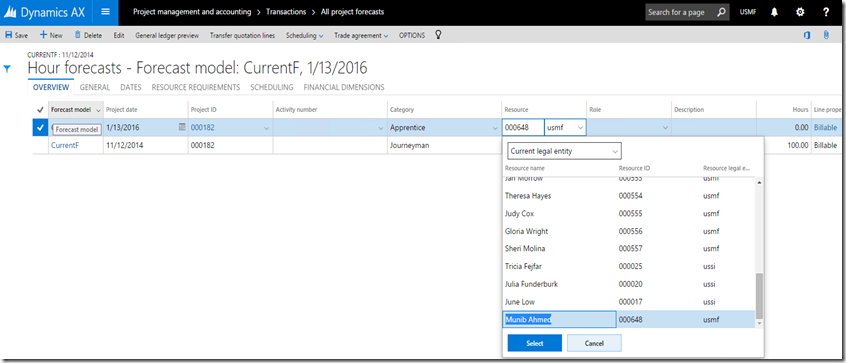Navigate to Project management and accounting breadcrumb
846x363 pixels.
coord(192,12)
